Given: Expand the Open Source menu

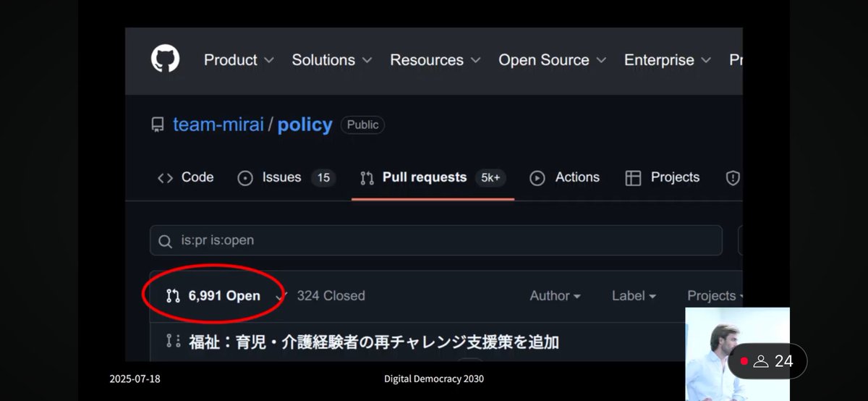Looking at the screenshot, I should click(x=553, y=60).
